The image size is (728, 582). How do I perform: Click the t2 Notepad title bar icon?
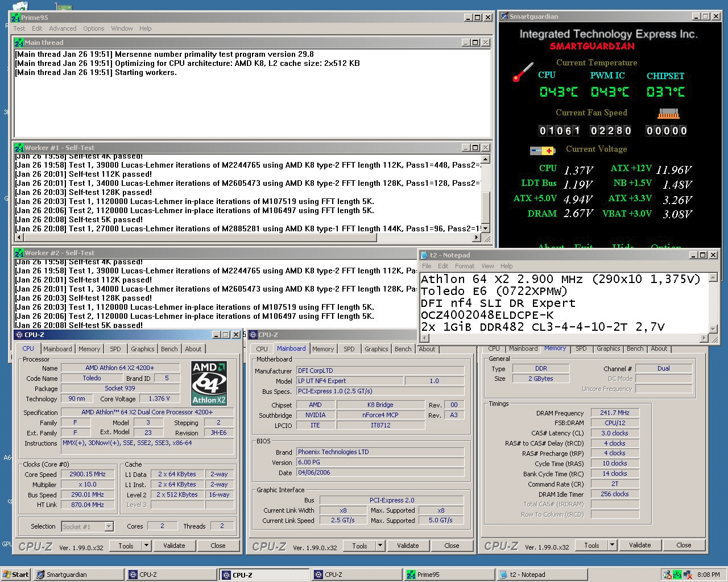tap(425, 255)
